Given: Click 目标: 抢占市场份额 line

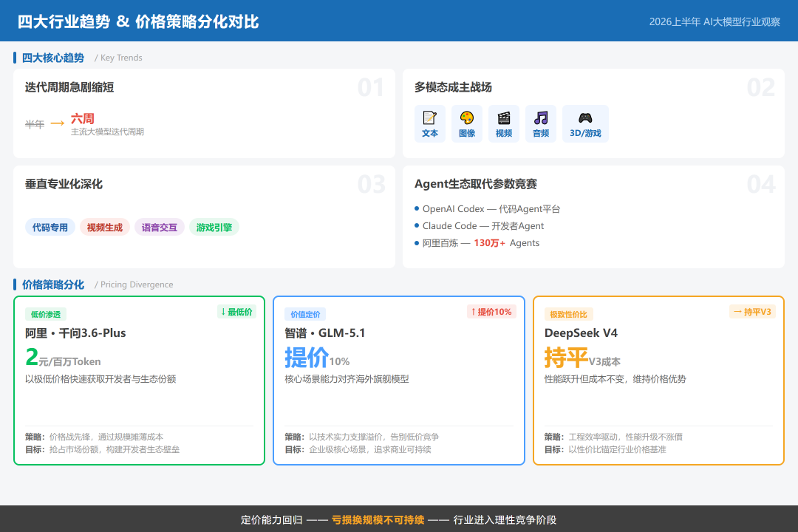Looking at the screenshot, I should pos(102,449).
